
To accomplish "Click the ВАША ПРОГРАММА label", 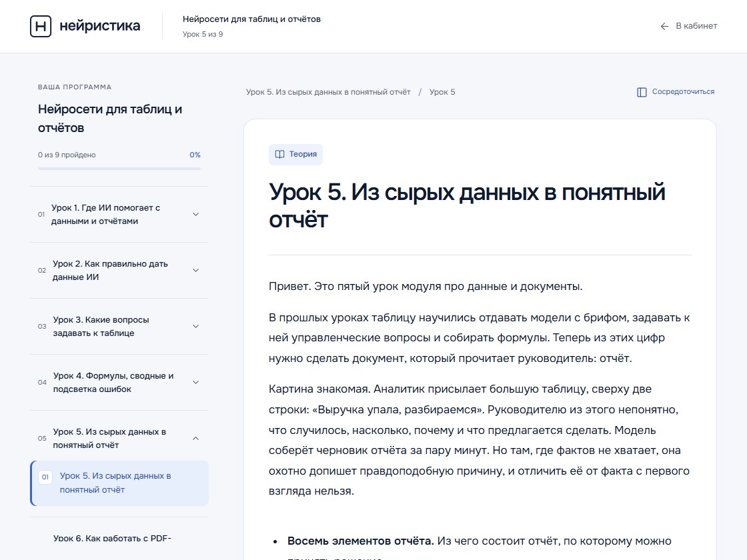I will tap(75, 87).
